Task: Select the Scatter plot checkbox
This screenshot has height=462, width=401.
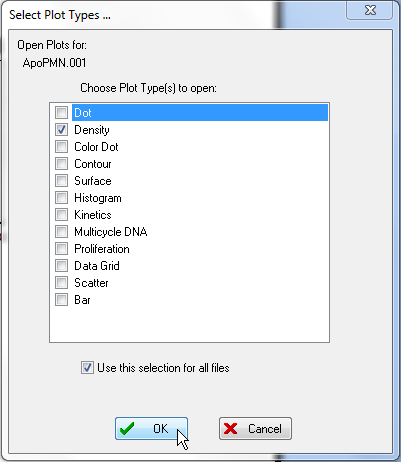Action: [x=61, y=283]
